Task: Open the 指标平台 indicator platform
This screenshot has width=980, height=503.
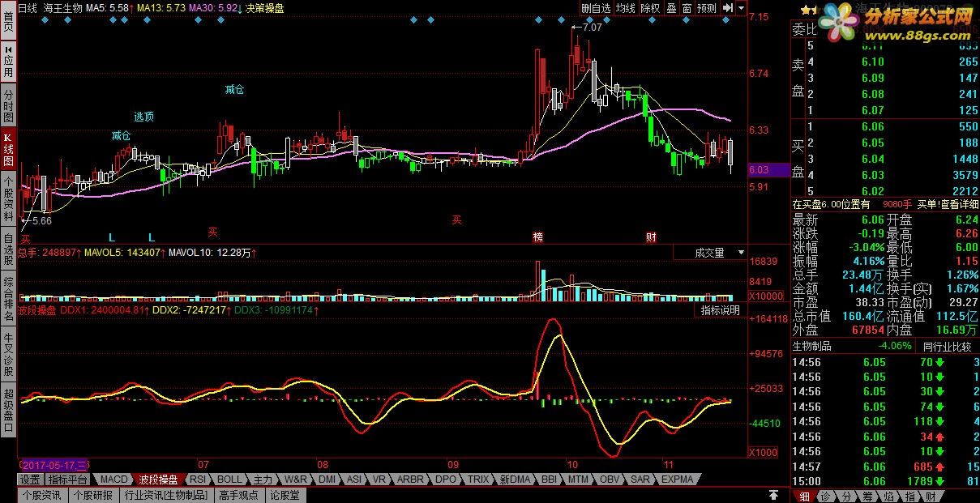Action: pyautogui.click(x=68, y=480)
